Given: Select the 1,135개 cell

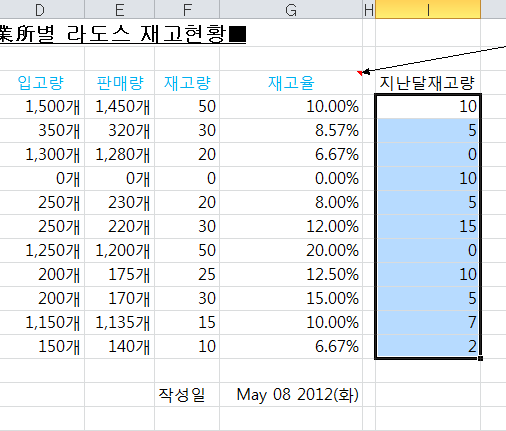Looking at the screenshot, I should coord(120,323).
